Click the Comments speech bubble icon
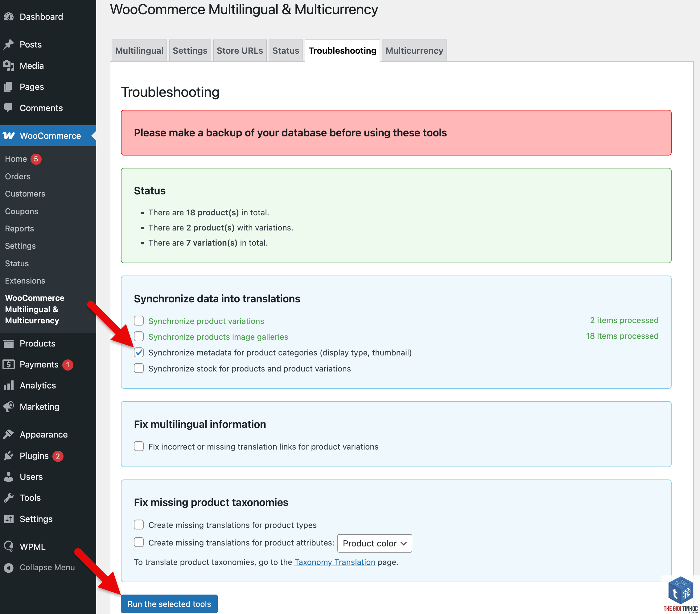The height and width of the screenshot is (614, 700). (9, 108)
